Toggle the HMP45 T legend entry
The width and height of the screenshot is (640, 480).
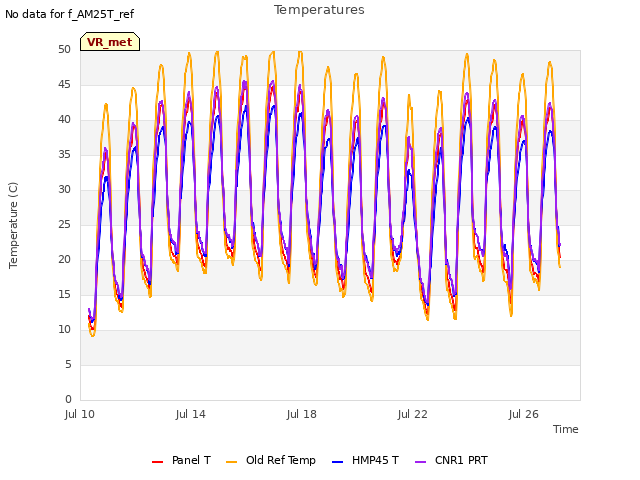point(365,460)
